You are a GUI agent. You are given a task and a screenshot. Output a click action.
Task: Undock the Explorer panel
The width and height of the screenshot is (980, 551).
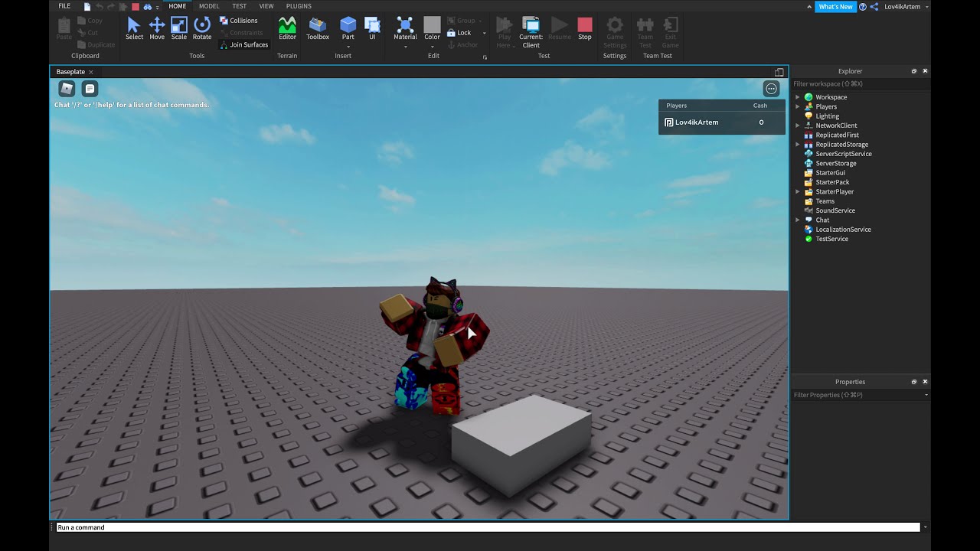pyautogui.click(x=913, y=71)
